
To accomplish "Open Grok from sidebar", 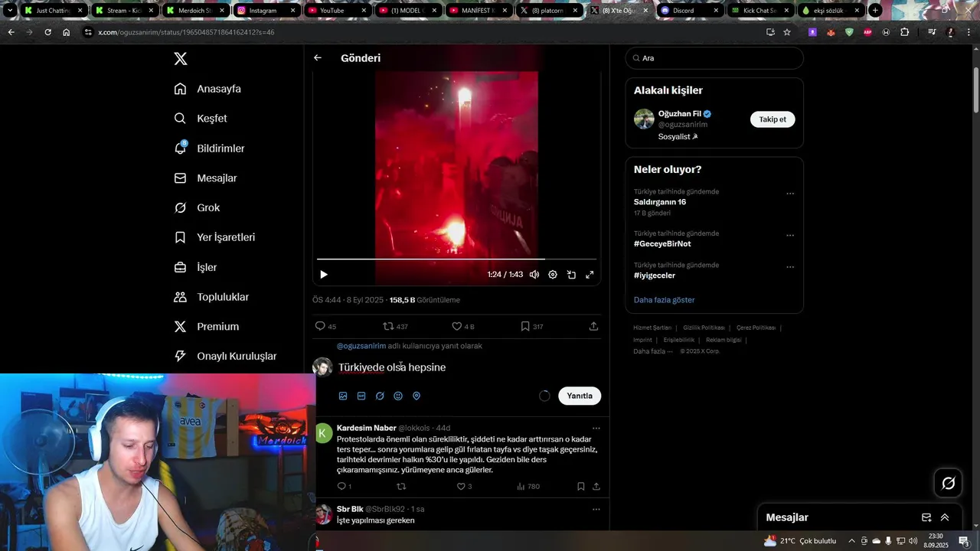I will (197, 208).
